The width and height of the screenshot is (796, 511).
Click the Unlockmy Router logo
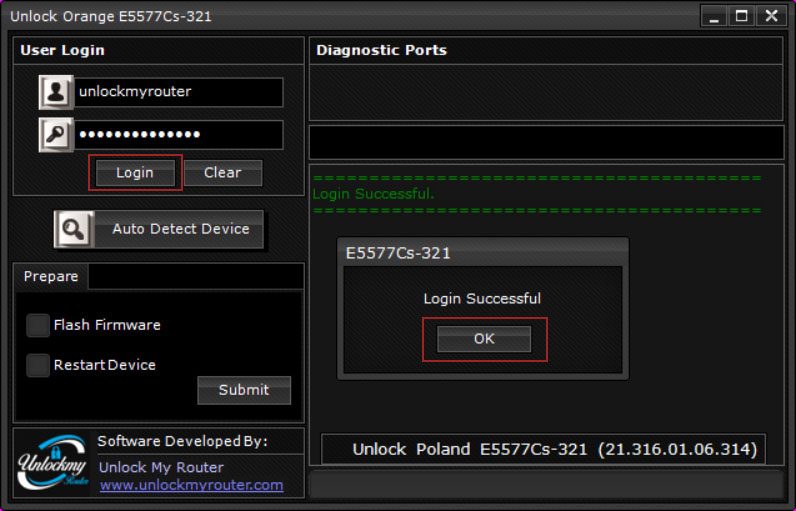52,462
